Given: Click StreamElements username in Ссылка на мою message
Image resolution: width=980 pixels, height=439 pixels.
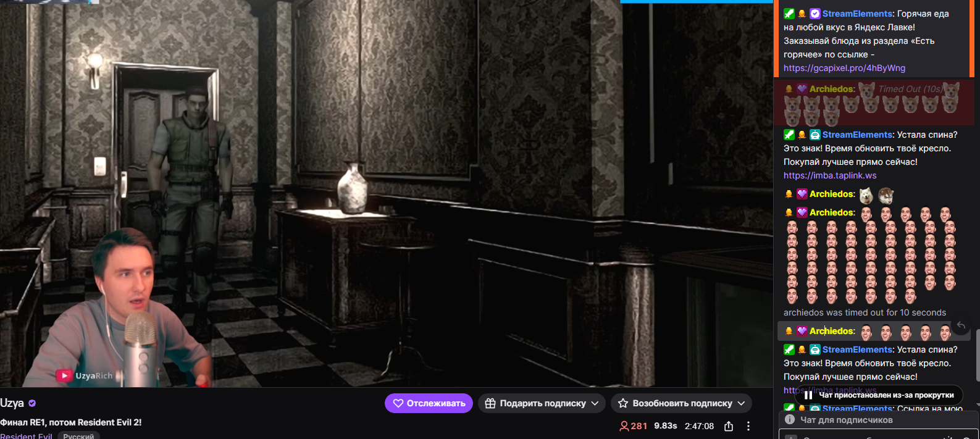Looking at the screenshot, I should [x=857, y=409].
